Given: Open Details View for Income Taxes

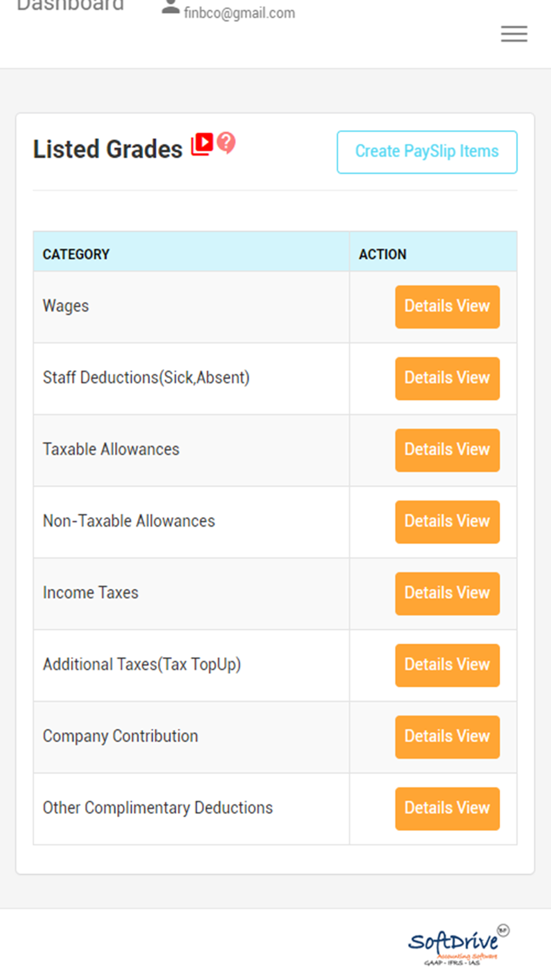Looking at the screenshot, I should (447, 594).
